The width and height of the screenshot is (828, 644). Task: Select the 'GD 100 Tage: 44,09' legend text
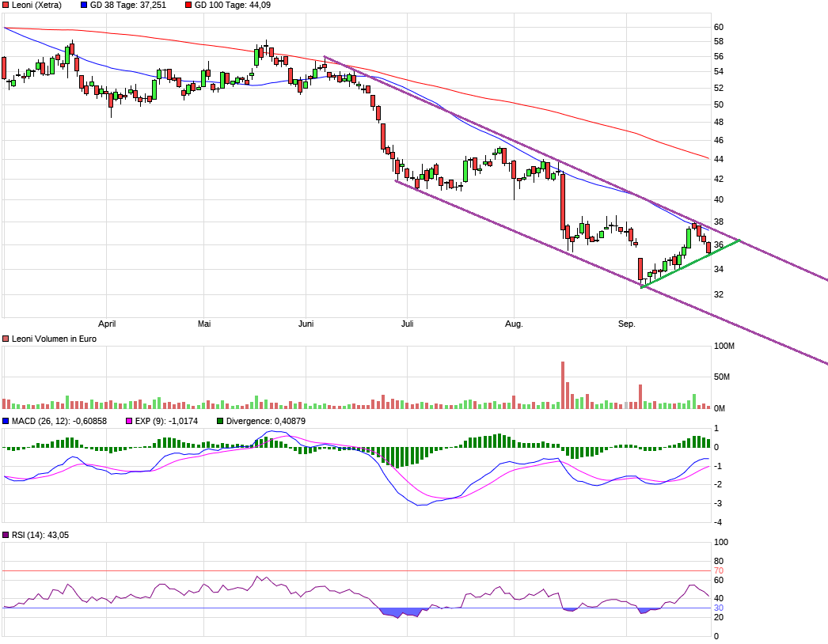(233, 6)
